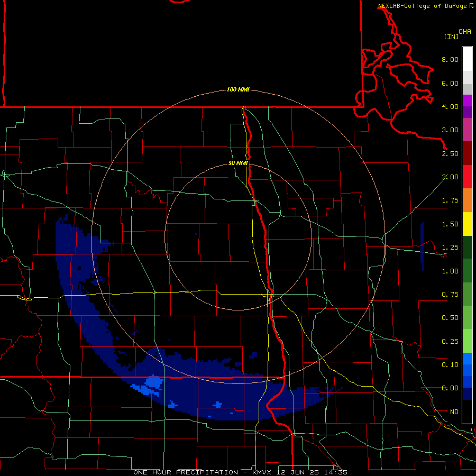
Task: Click the "0.75" legend value
Action: coord(450,295)
